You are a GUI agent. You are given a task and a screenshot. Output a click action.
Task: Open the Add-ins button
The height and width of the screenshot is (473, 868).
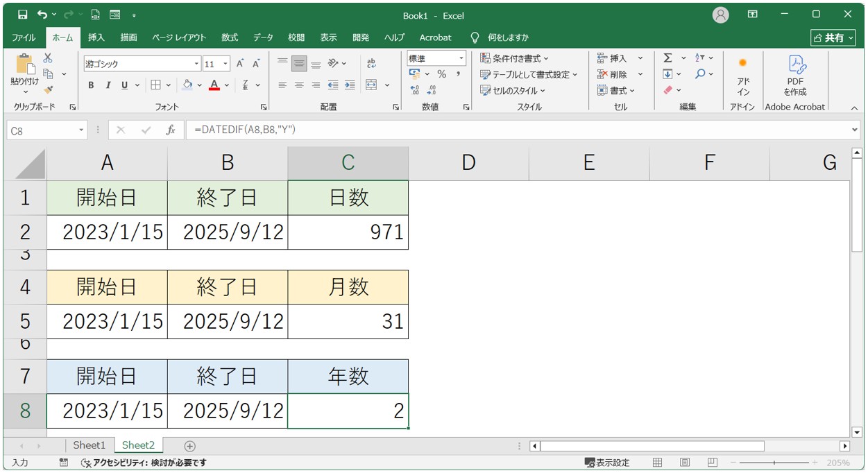click(743, 76)
